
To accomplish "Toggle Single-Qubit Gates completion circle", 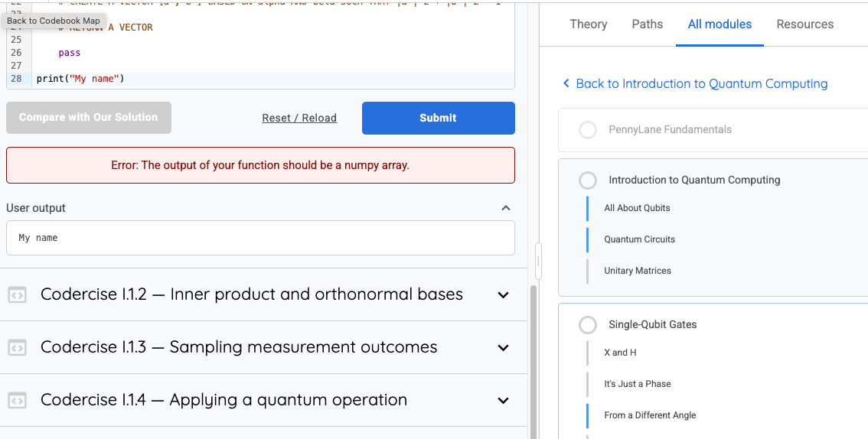I will (587, 325).
